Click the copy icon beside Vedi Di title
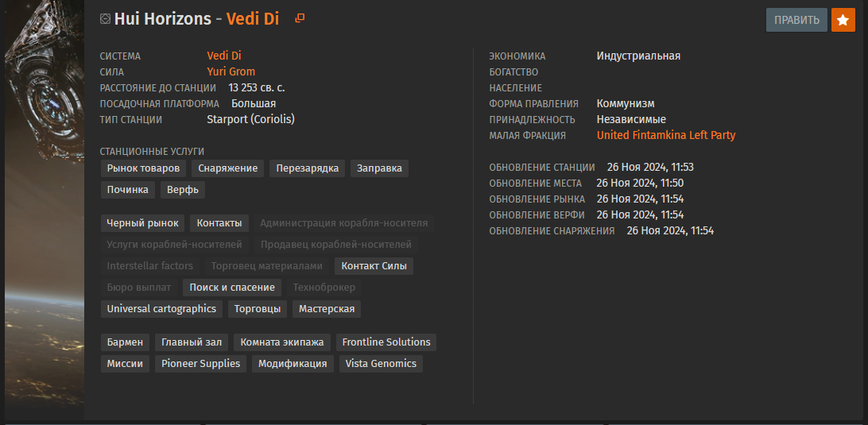The width and height of the screenshot is (868, 425). click(x=300, y=18)
